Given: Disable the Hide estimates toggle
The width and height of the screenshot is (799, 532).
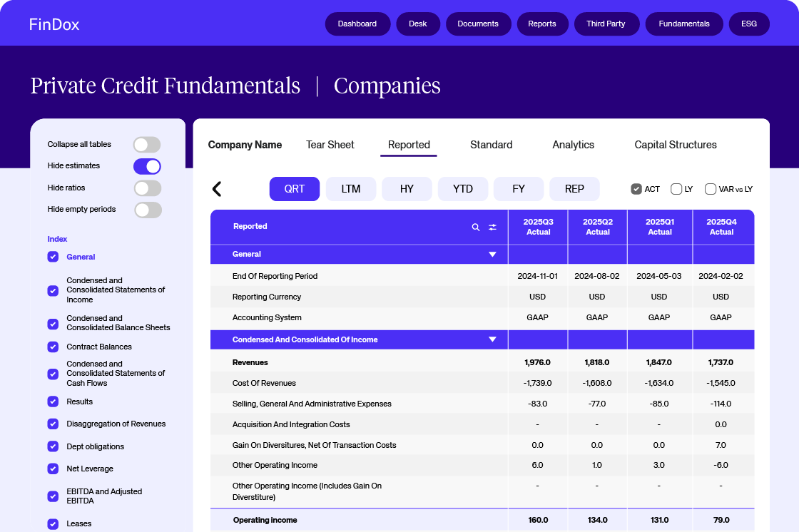Looking at the screenshot, I should point(147,165).
